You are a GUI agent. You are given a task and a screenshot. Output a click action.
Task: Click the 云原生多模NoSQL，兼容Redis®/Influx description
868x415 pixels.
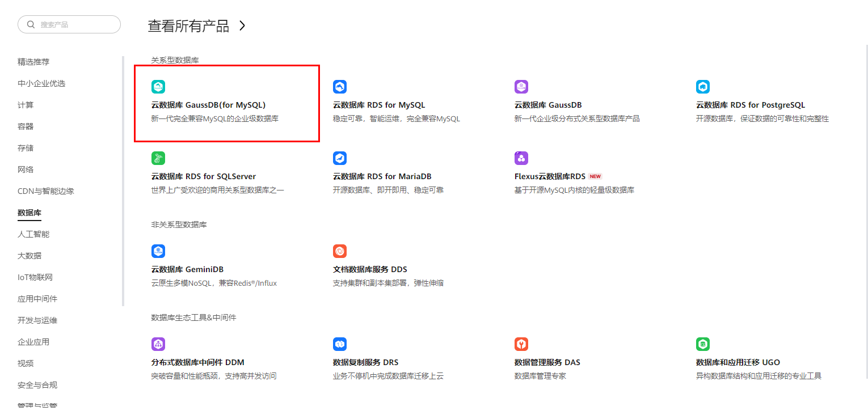214,283
